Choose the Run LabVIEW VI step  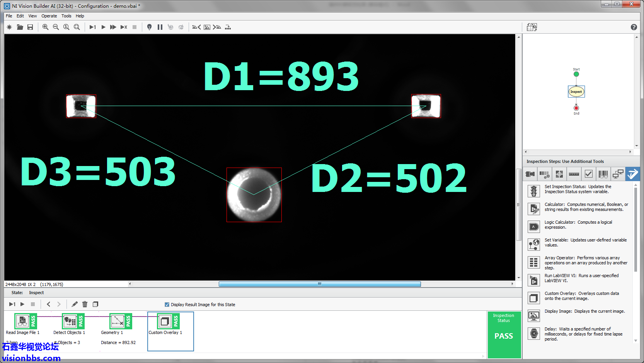(534, 280)
